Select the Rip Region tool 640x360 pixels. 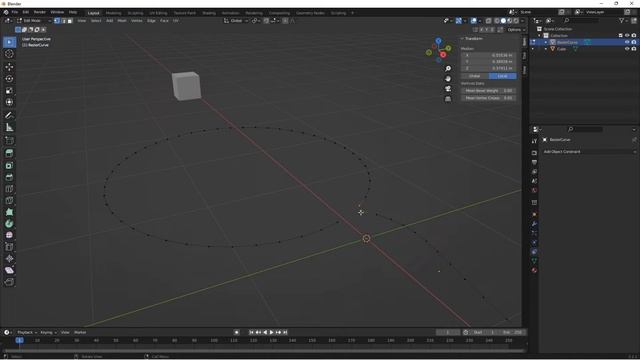[x=9, y=282]
